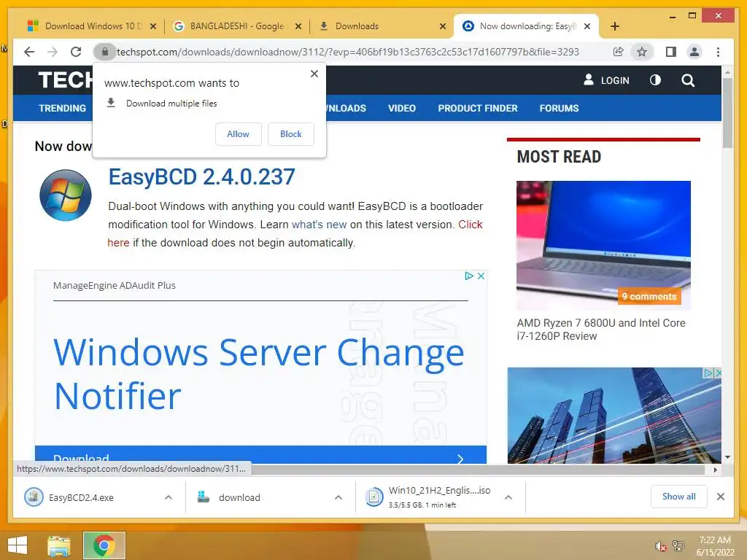The width and height of the screenshot is (747, 560).
Task: Reload the TechSpot page
Action: pos(76,52)
